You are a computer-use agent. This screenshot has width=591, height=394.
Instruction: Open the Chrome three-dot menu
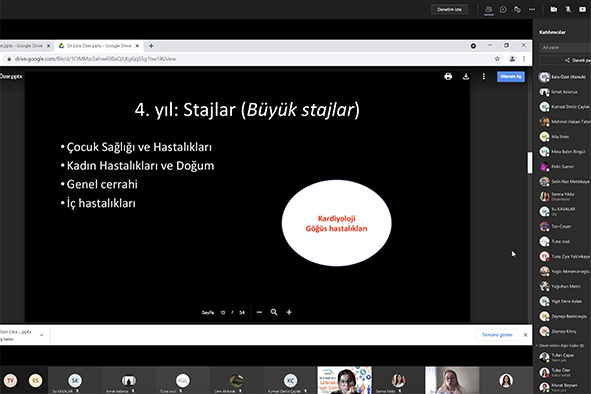524,59
